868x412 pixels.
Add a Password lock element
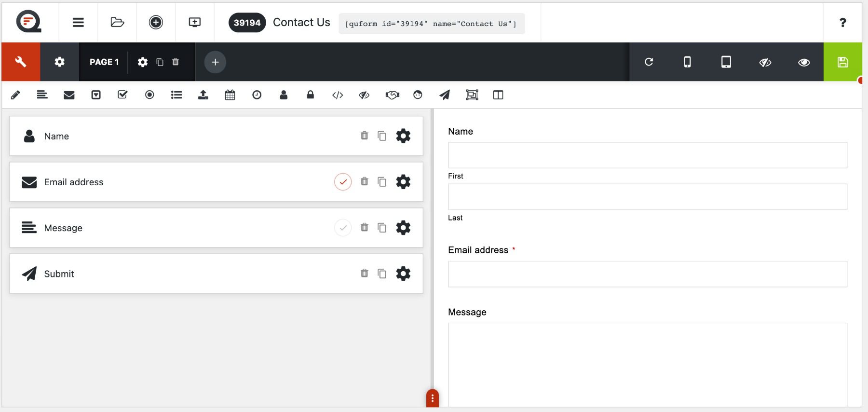click(x=311, y=95)
